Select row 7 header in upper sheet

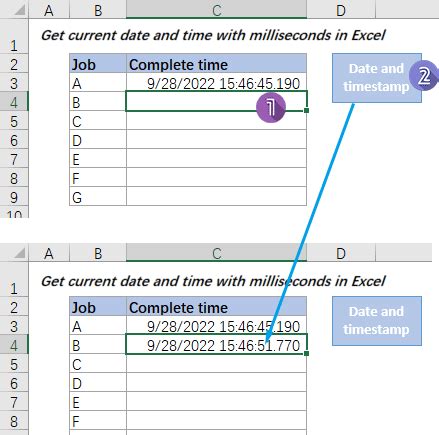pos(14,158)
